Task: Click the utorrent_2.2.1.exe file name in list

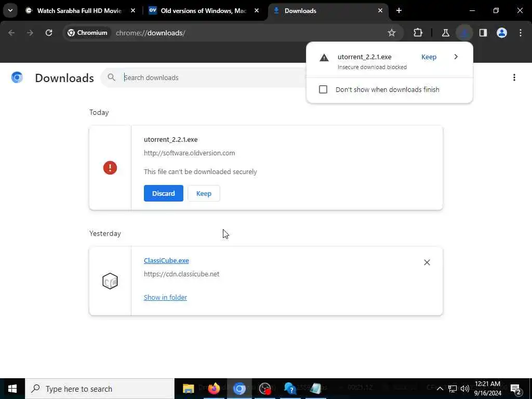Action: (170, 139)
